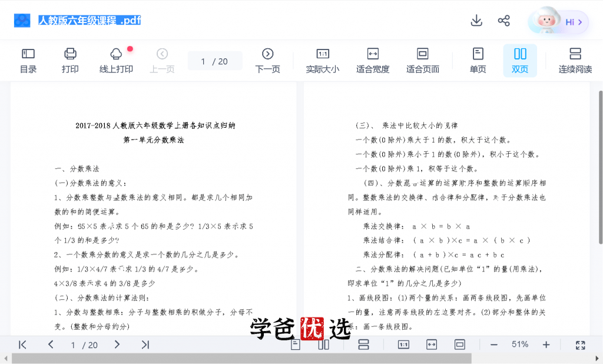Viewport: 603px width, 364px height.
Task: Open the 目录 table of contents panel
Action: [x=28, y=61]
